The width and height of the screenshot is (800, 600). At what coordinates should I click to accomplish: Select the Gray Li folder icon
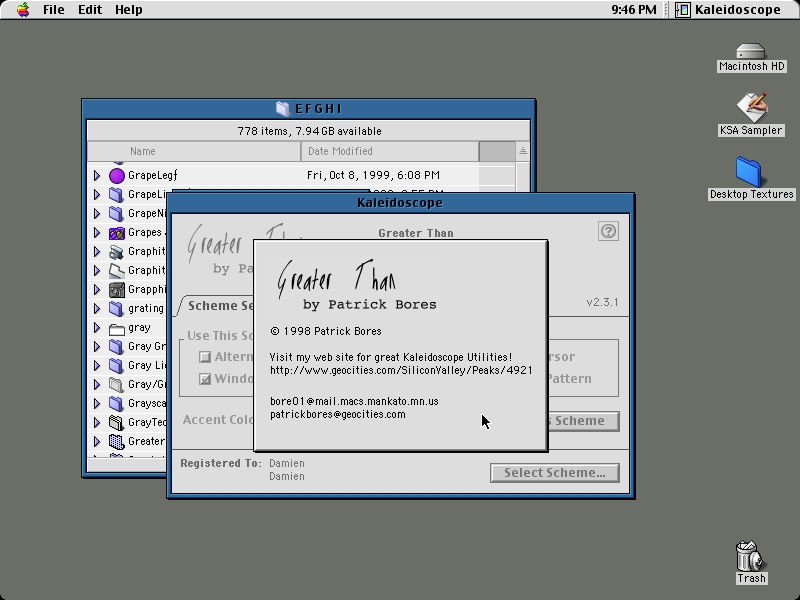pos(117,365)
